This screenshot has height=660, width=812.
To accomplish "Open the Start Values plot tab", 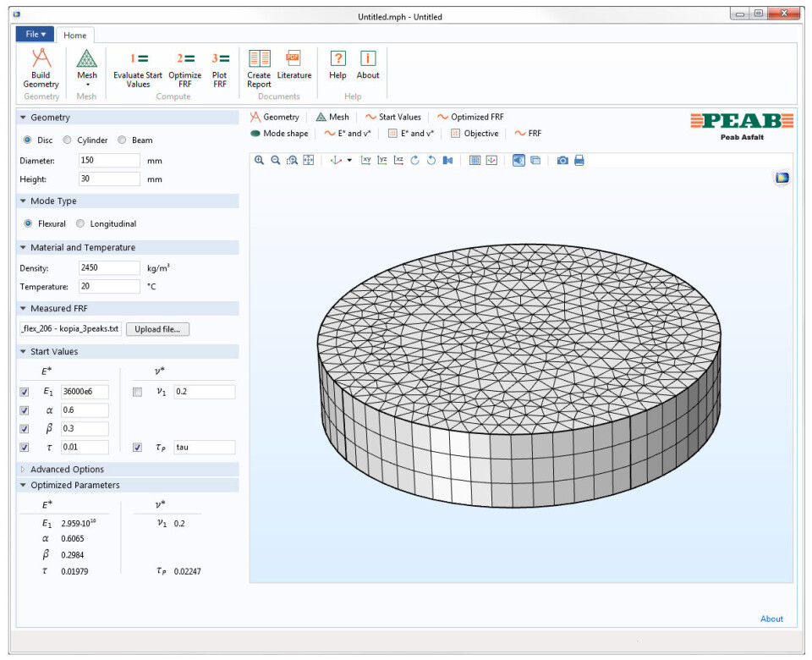I will pyautogui.click(x=393, y=117).
